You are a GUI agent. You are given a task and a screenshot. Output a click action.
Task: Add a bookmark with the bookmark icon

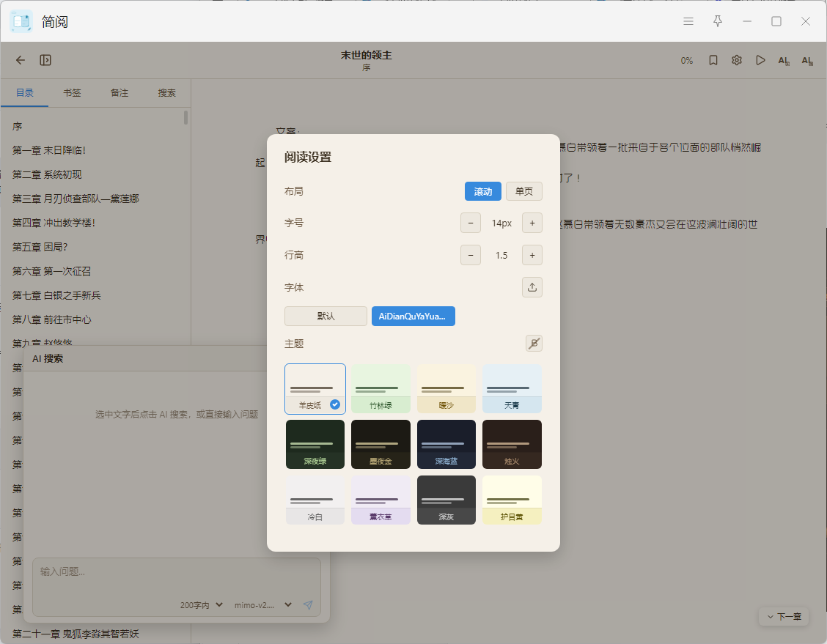click(713, 60)
